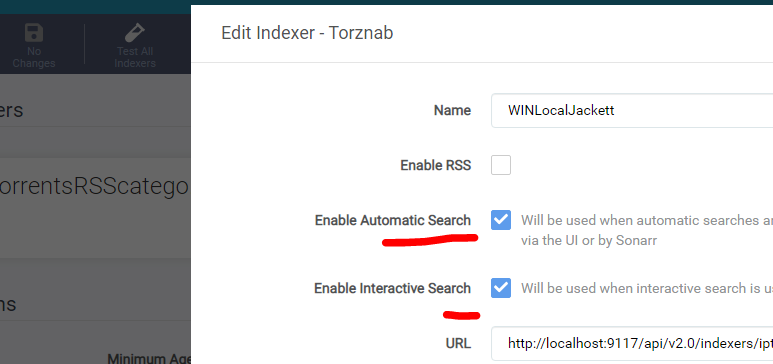Viewport: 773px width, 364px height.
Task: Click the Indexers section heading behind the dialog
Action: point(11,110)
